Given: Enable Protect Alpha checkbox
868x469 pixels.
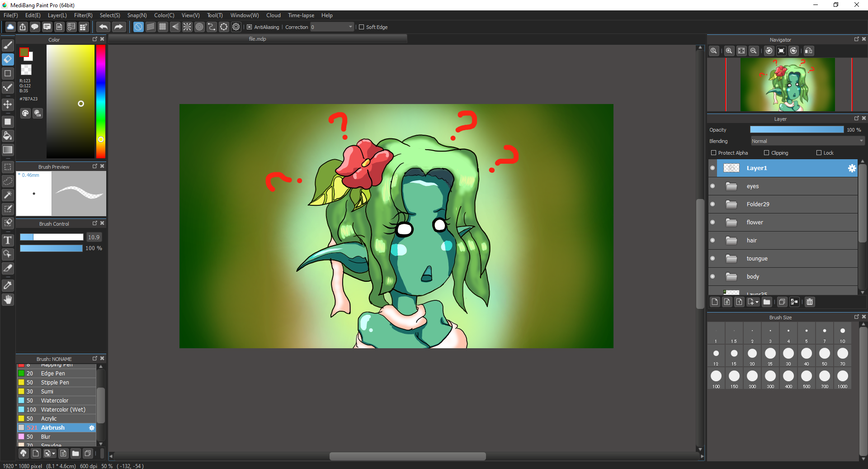Looking at the screenshot, I should (x=714, y=153).
